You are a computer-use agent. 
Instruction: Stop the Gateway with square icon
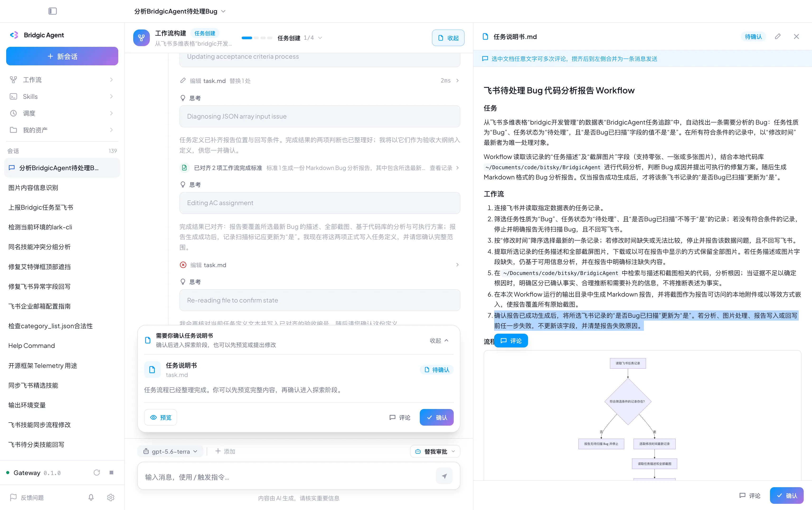point(111,472)
